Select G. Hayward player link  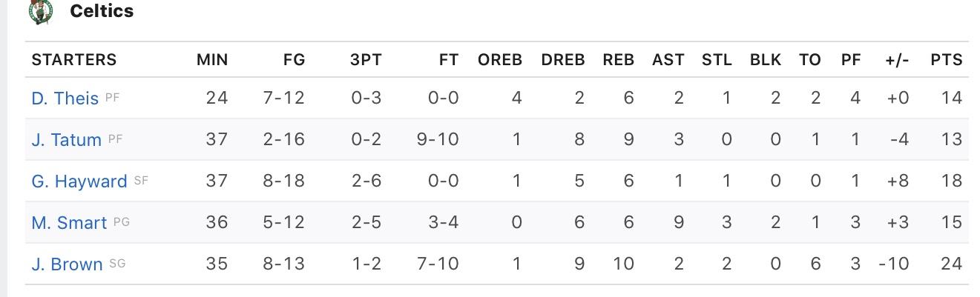tap(79, 181)
